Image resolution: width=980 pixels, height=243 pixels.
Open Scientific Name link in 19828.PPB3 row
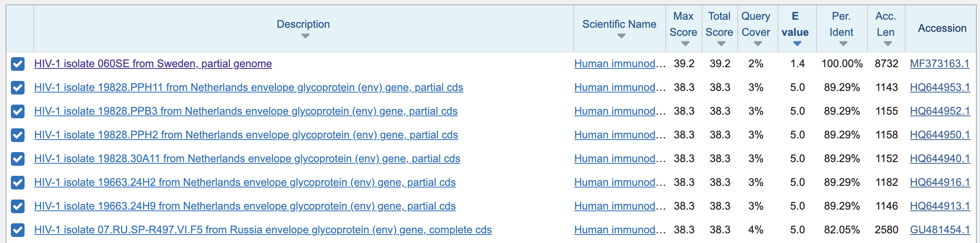tap(615, 111)
